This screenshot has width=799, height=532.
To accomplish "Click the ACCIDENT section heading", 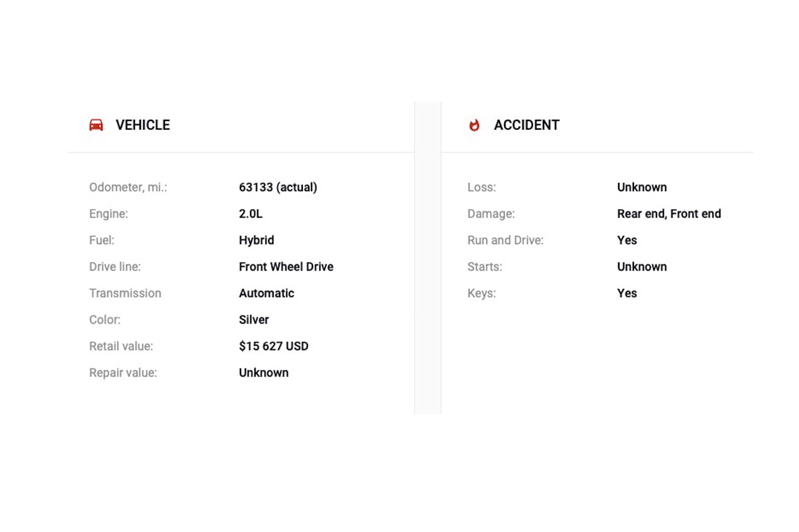I will (527, 125).
